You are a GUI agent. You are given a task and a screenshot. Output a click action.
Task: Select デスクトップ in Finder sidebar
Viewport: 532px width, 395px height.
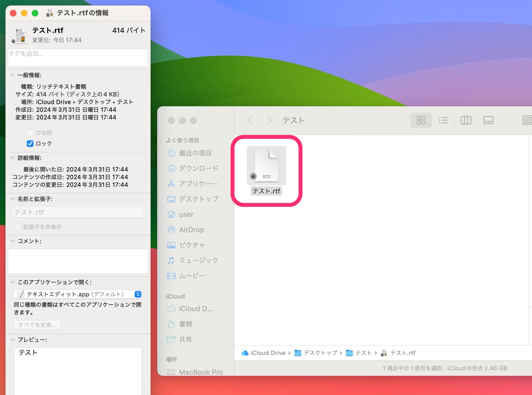point(199,199)
